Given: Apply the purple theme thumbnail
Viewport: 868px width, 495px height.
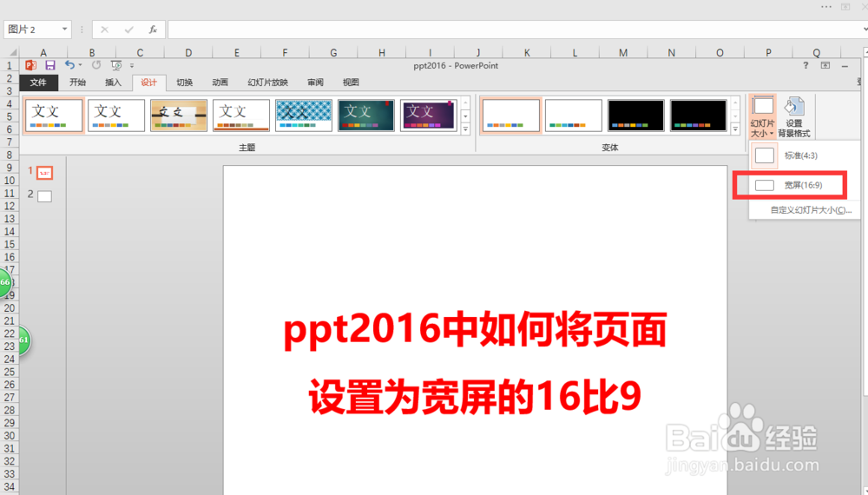Looking at the screenshot, I should pyautogui.click(x=429, y=115).
